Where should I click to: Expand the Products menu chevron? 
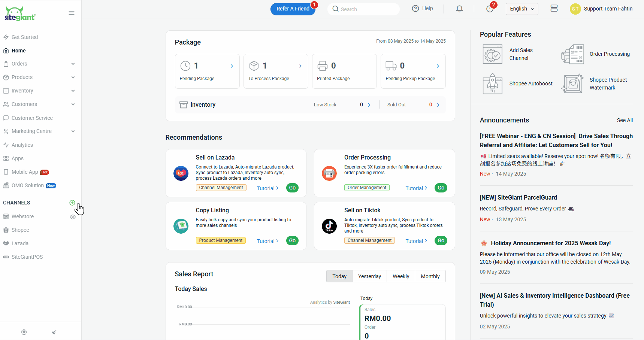pos(73,78)
